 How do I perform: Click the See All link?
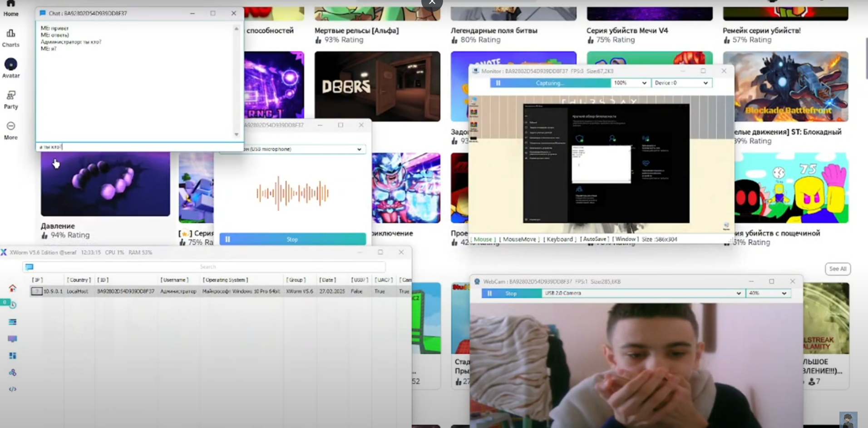tap(838, 269)
